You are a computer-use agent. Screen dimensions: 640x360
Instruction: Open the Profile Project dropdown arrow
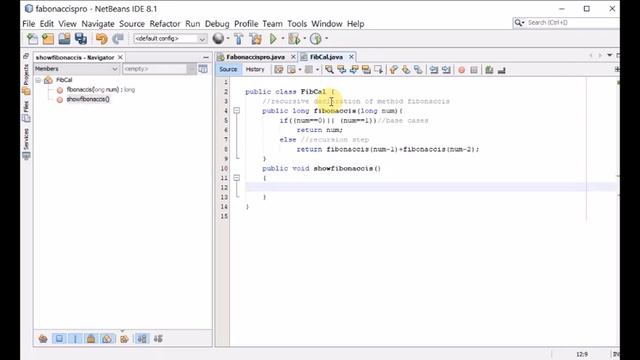(326, 39)
